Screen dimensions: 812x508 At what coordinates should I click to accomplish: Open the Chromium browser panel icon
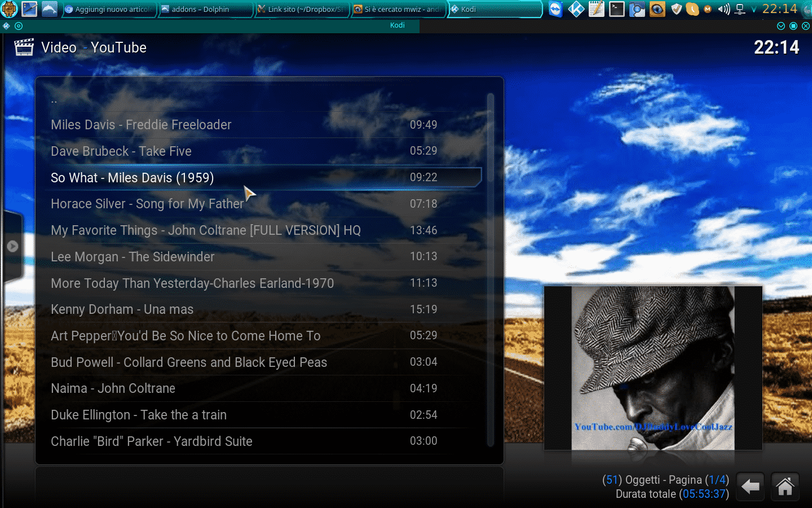(x=637, y=9)
